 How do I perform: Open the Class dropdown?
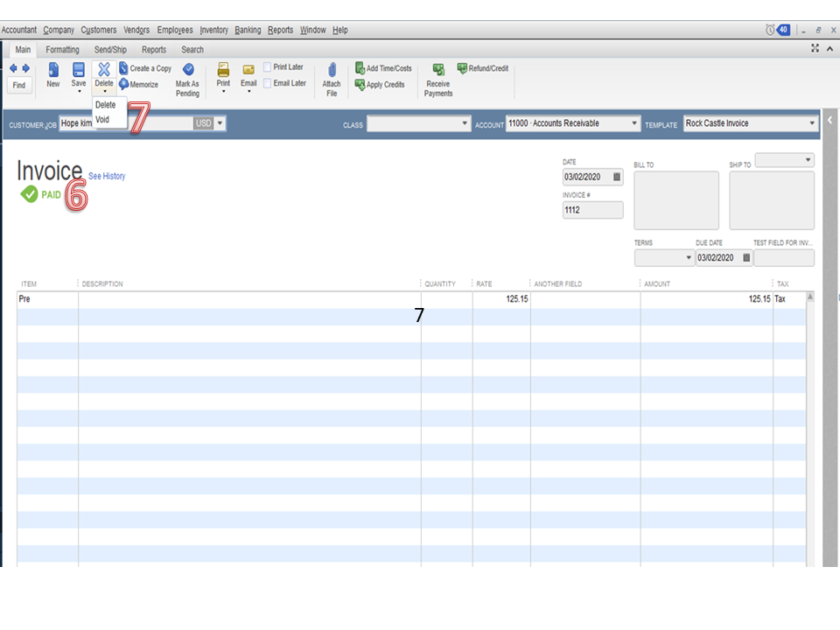pos(465,123)
